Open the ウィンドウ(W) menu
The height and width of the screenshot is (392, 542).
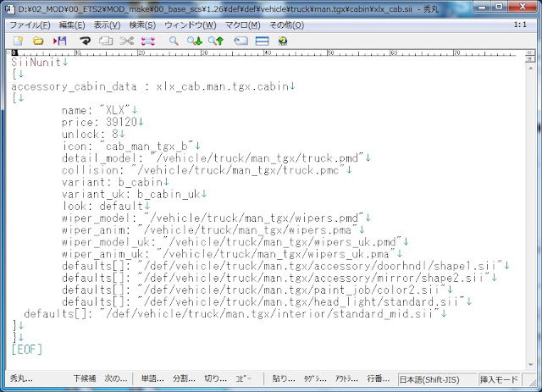pos(191,25)
